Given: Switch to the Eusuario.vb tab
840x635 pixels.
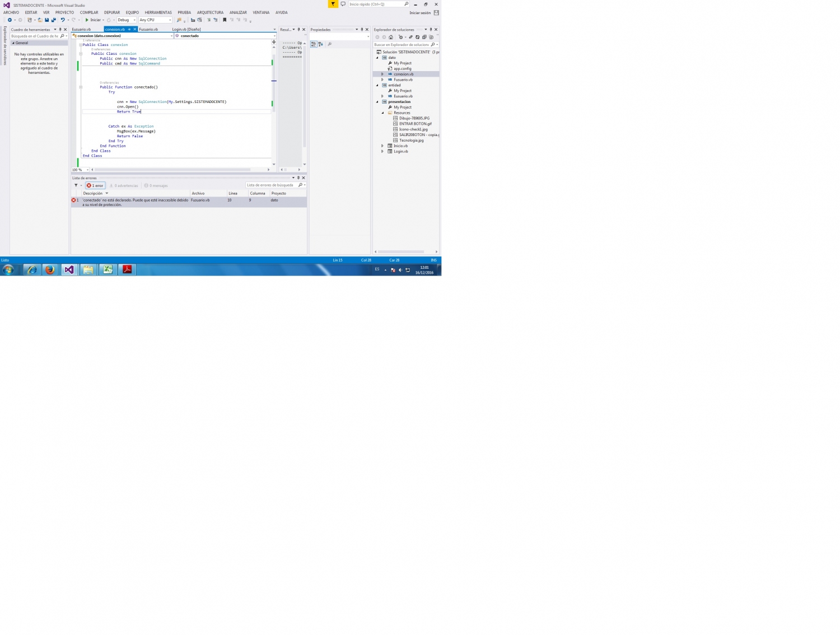Looking at the screenshot, I should (x=81, y=29).
